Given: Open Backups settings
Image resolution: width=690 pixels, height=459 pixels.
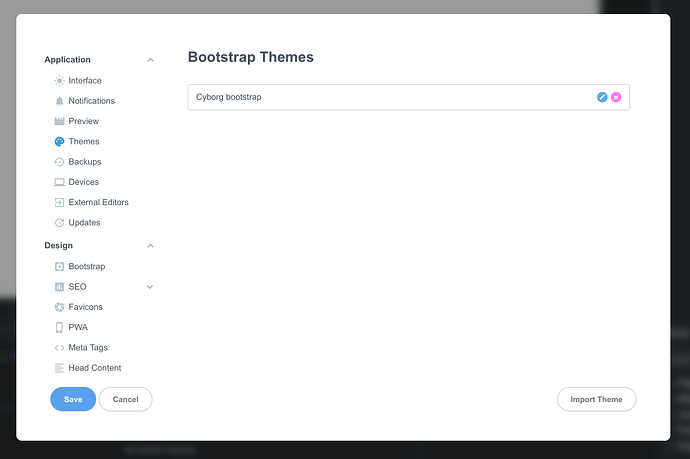Looking at the screenshot, I should pyautogui.click(x=85, y=162).
